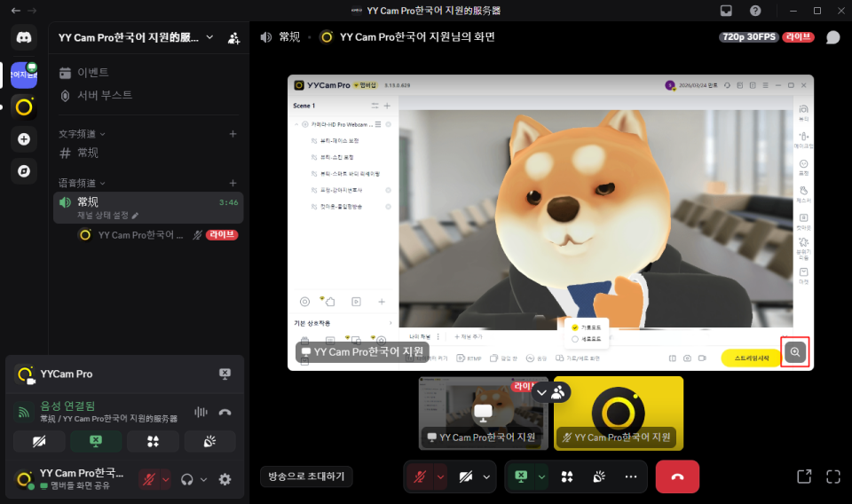Viewport: 852px width, 504px height.
Task: Expand the YY Cam Pro server name dropdown
Action: [x=209, y=37]
